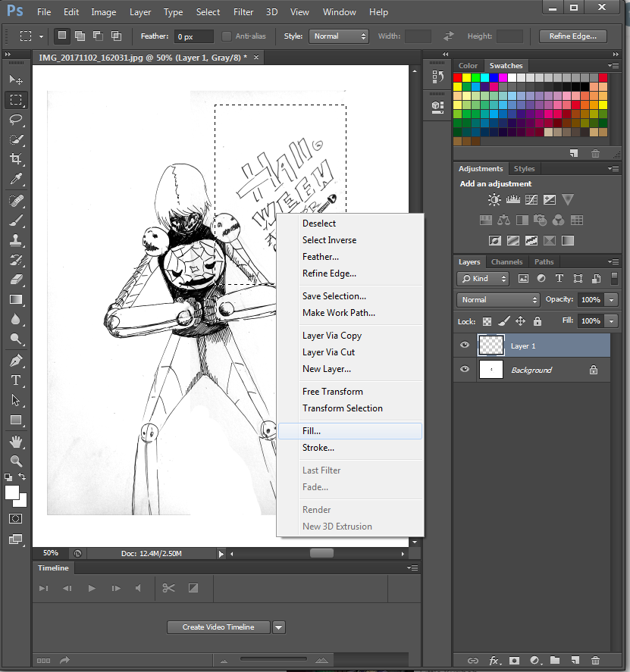Select the Gradient tool
The image size is (630, 672).
coord(16,299)
